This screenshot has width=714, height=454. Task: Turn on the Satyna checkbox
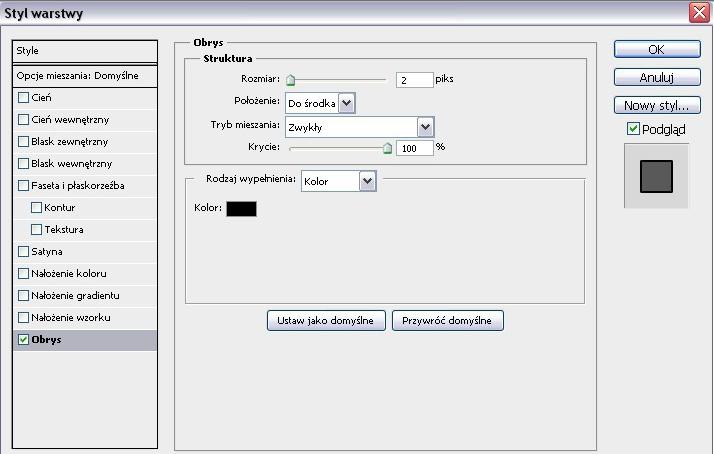tap(23, 251)
